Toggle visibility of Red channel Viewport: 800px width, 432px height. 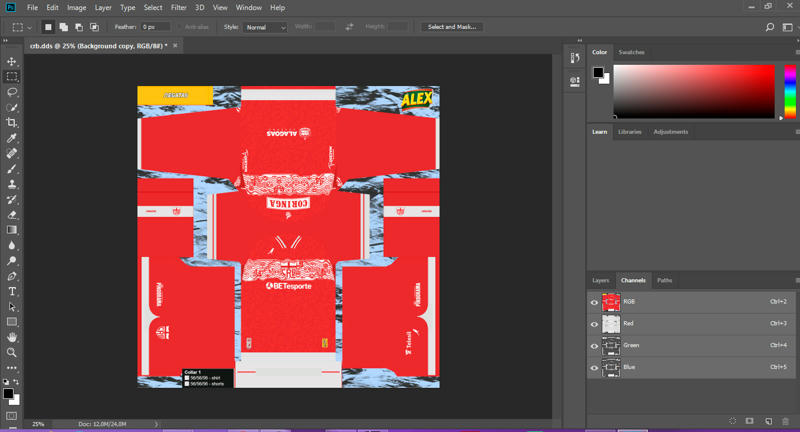594,324
